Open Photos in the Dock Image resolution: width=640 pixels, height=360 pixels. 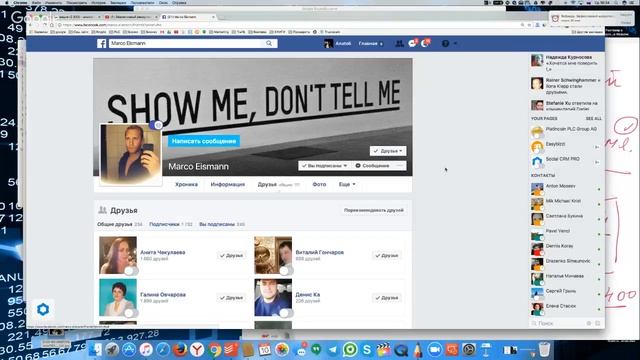282,350
